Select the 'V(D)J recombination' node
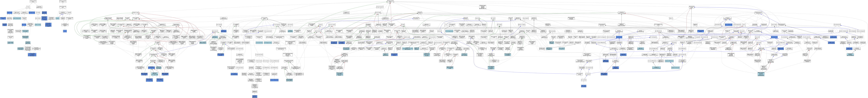This screenshot has width=868, height=98. [240, 68]
